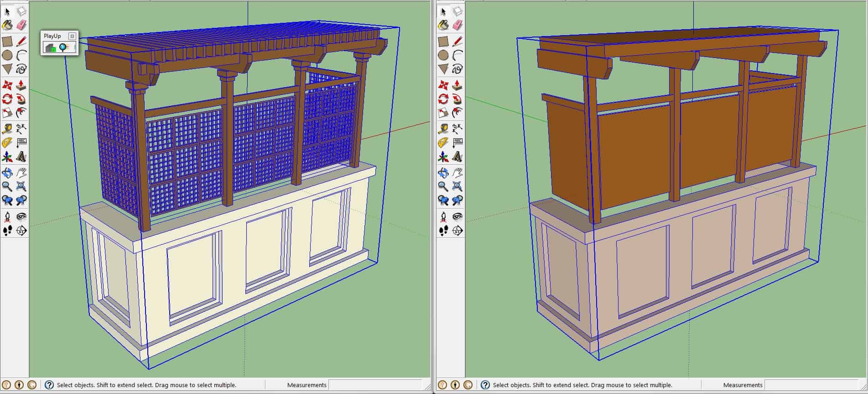Close the PlayUp floating toolbar
The width and height of the screenshot is (868, 394).
[x=72, y=36]
